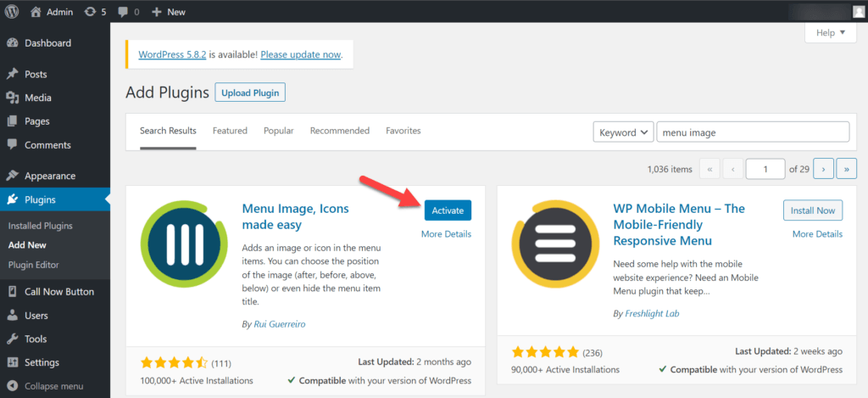Screen dimensions: 868x398
Task: Click the user avatar in top right
Action: [858, 12]
